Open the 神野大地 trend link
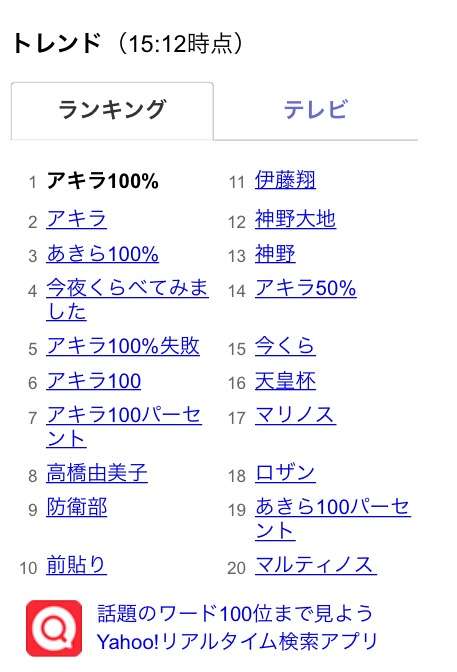Viewport: 457px width, 672px height. pos(295,219)
